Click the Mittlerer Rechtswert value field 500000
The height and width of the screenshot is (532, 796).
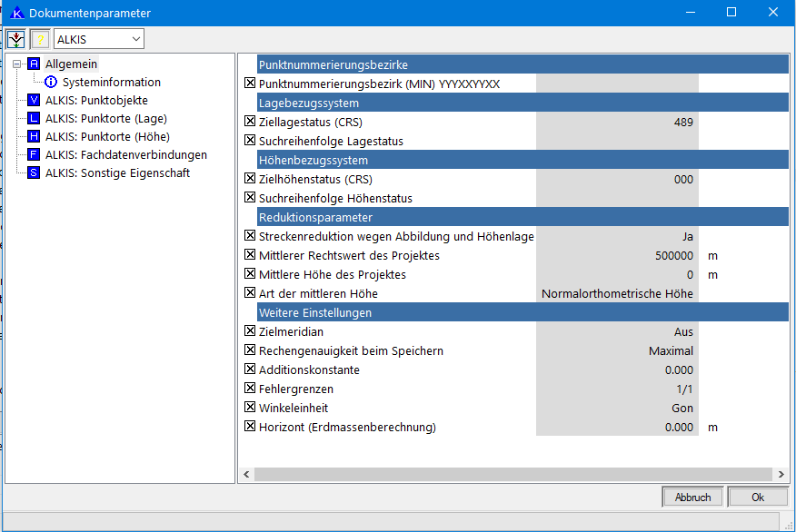tap(617, 256)
